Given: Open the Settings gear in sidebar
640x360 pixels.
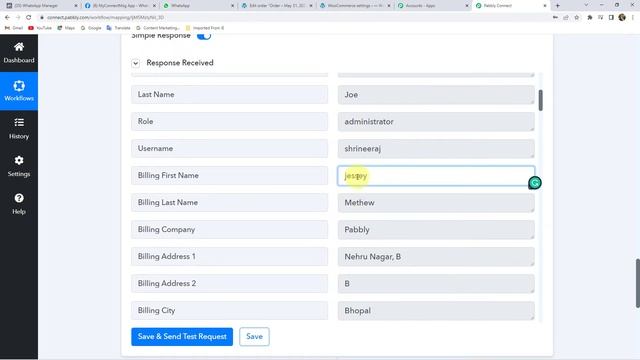Looking at the screenshot, I should click(19, 160).
